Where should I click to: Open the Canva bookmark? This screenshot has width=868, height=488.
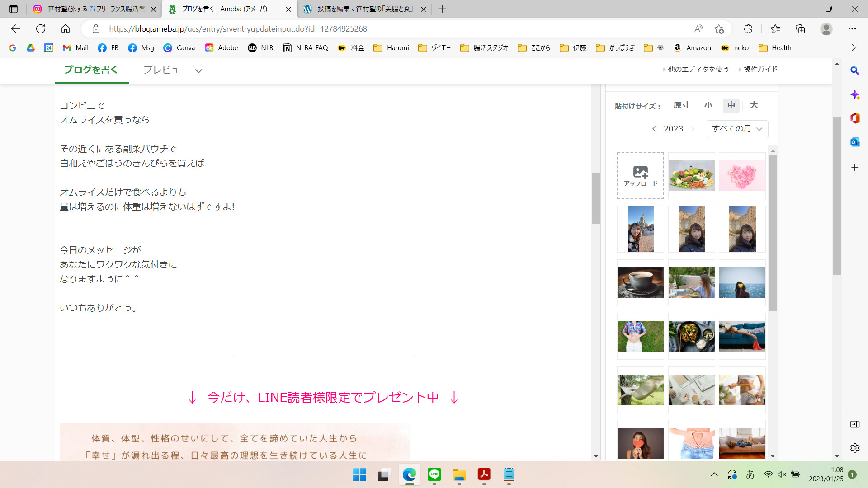coord(179,48)
